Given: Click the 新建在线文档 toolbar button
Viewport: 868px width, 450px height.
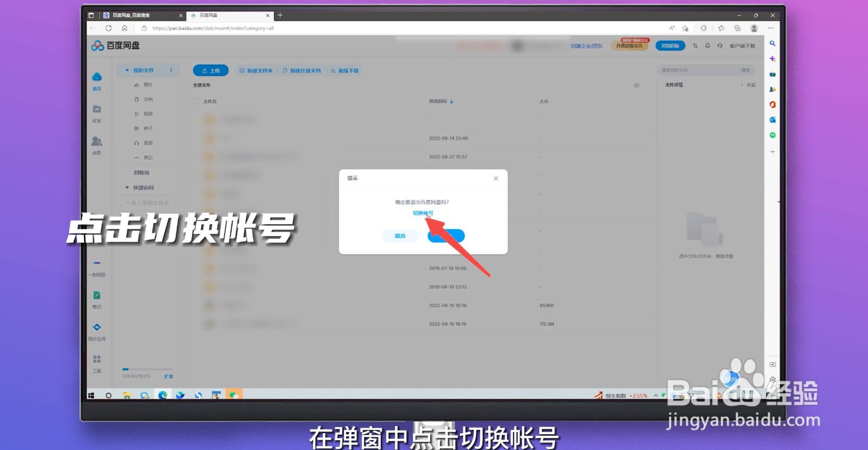Looking at the screenshot, I should [302, 71].
